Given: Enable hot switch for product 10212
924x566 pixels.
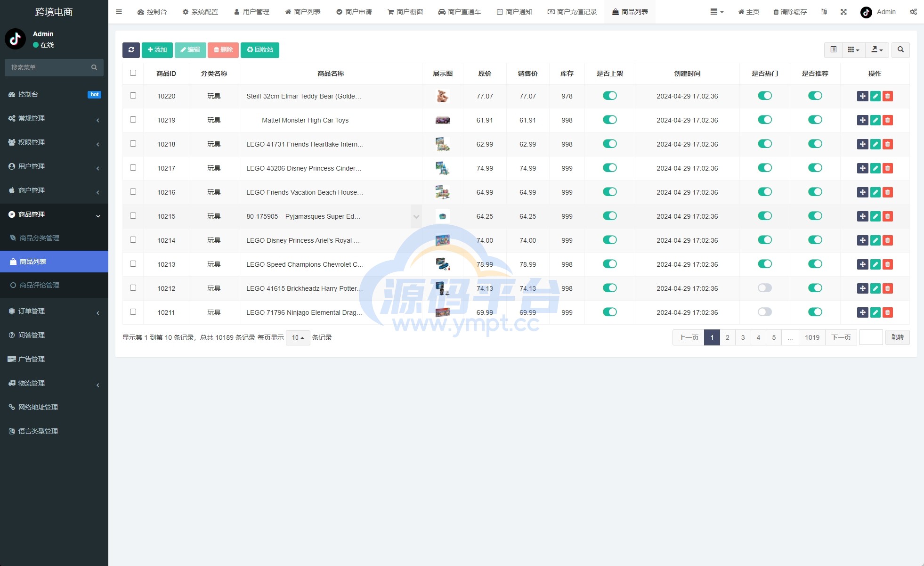Looking at the screenshot, I should (x=765, y=288).
